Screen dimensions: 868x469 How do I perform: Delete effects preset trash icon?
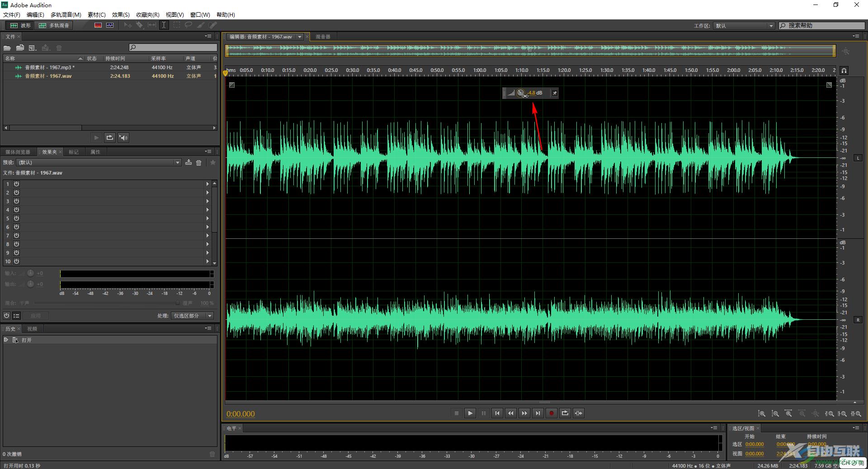(x=198, y=162)
